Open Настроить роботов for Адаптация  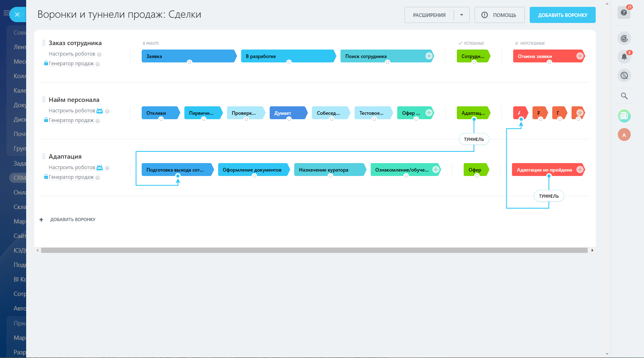point(72,168)
